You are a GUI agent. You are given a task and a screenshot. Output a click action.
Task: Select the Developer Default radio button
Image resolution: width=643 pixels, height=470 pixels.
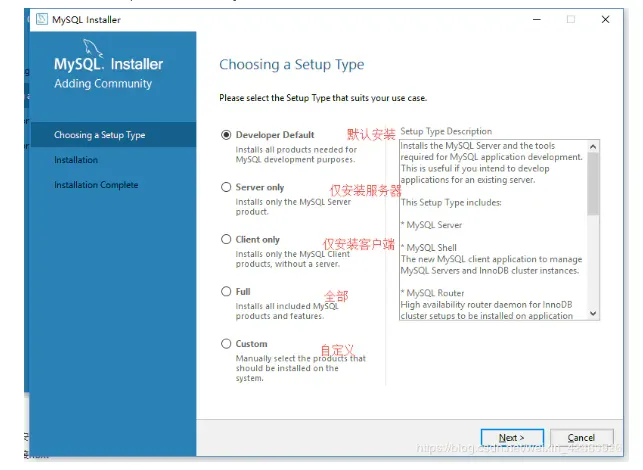[x=226, y=135]
